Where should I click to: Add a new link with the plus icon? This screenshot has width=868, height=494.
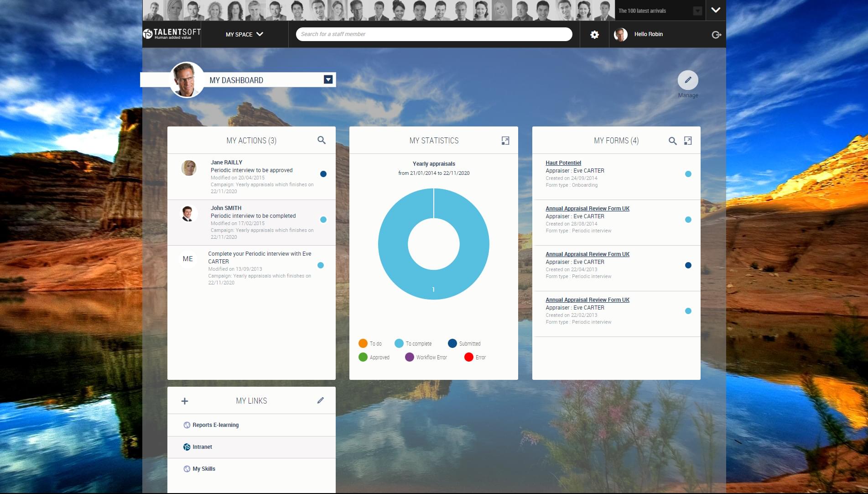(185, 400)
